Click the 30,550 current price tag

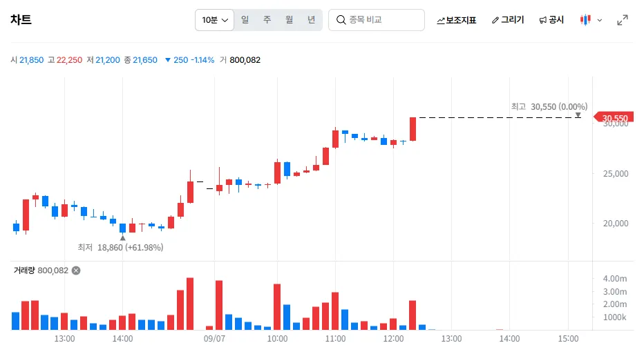(x=614, y=118)
